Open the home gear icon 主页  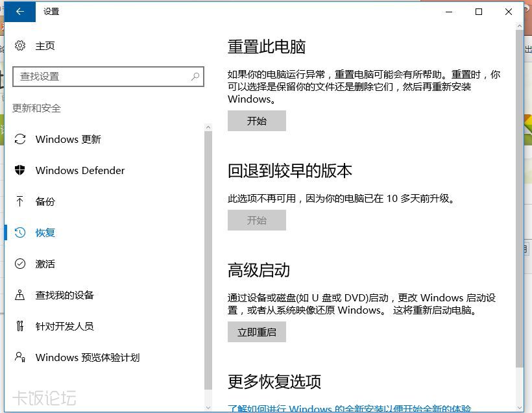pyautogui.click(x=20, y=45)
